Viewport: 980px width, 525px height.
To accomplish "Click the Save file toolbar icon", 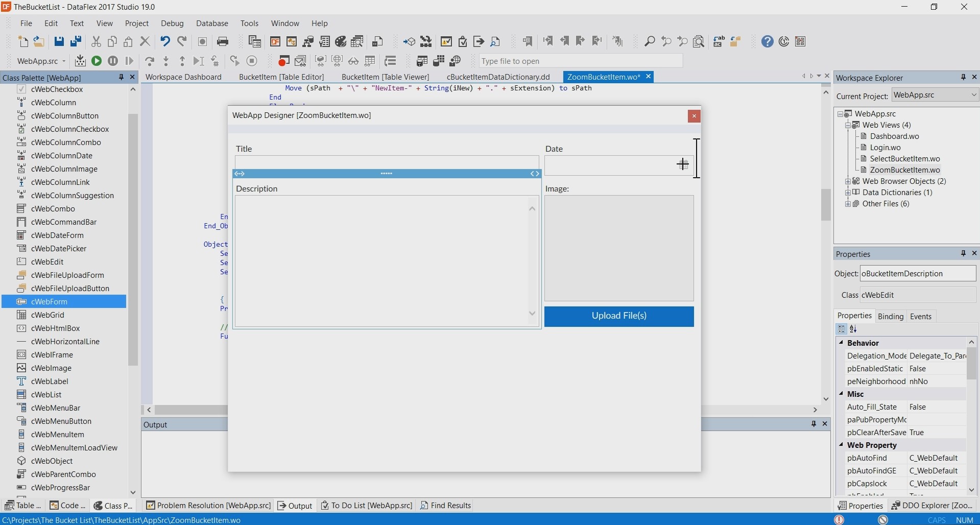I will tap(59, 42).
